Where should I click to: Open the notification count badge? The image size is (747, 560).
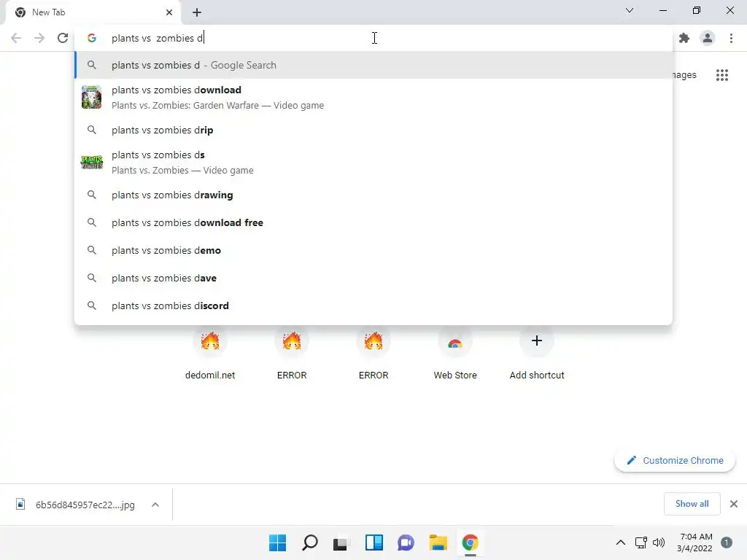(x=727, y=542)
